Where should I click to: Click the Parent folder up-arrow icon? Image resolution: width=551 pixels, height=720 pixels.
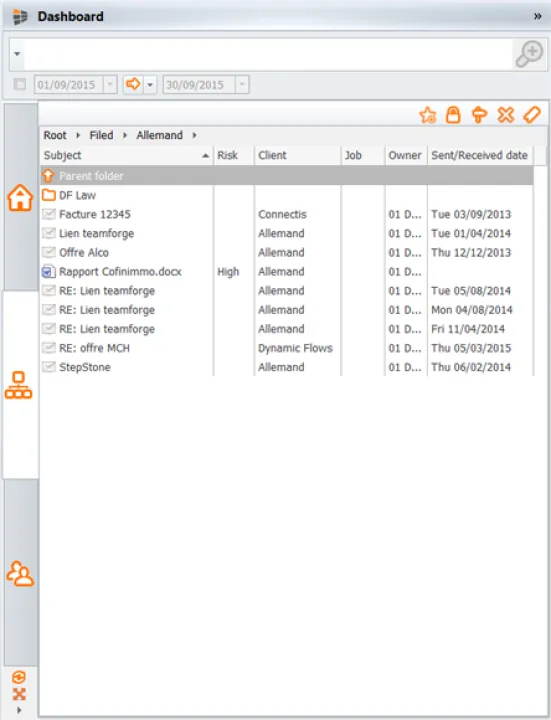click(48, 175)
